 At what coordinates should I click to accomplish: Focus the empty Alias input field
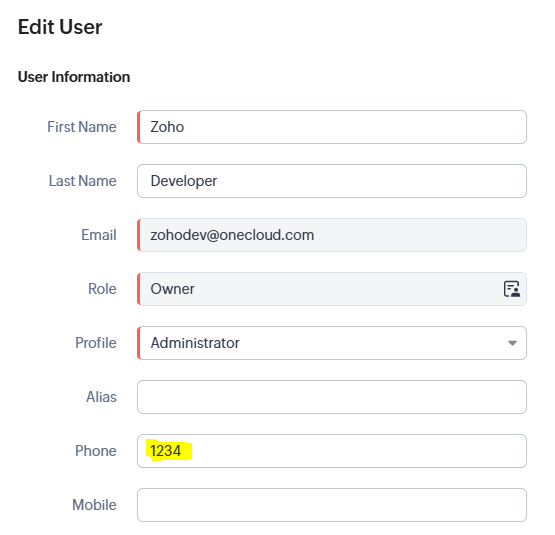332,397
